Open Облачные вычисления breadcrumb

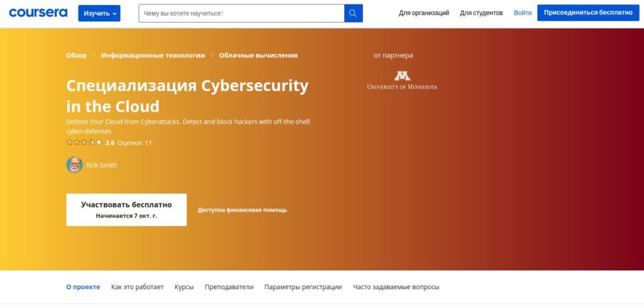(258, 55)
